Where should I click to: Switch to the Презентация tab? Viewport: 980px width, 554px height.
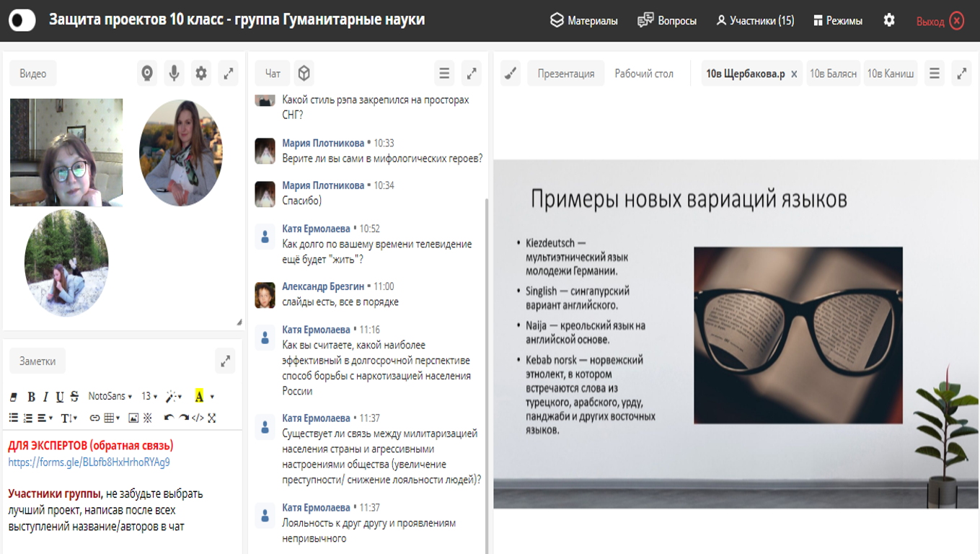(566, 74)
